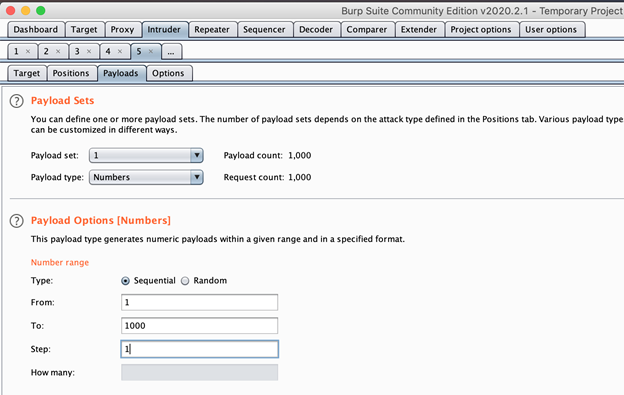The height and width of the screenshot is (395, 624).
Task: Close Intruder attack tab 5
Action: [x=151, y=51]
